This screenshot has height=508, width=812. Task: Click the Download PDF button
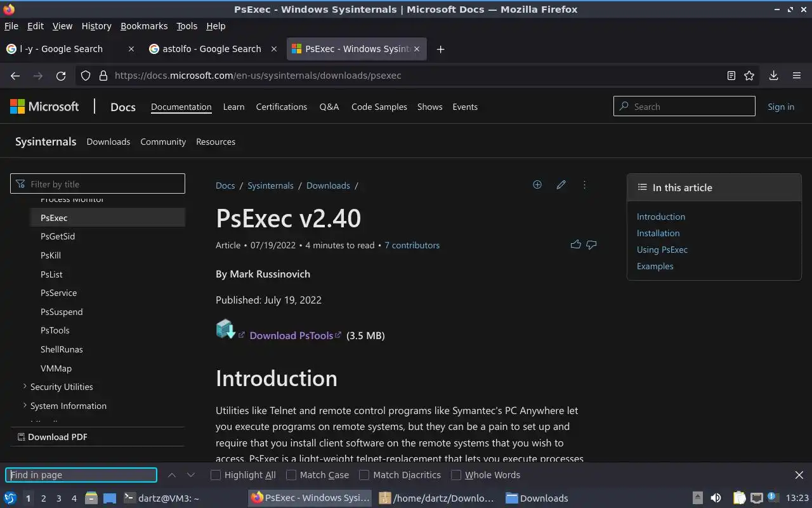click(52, 437)
